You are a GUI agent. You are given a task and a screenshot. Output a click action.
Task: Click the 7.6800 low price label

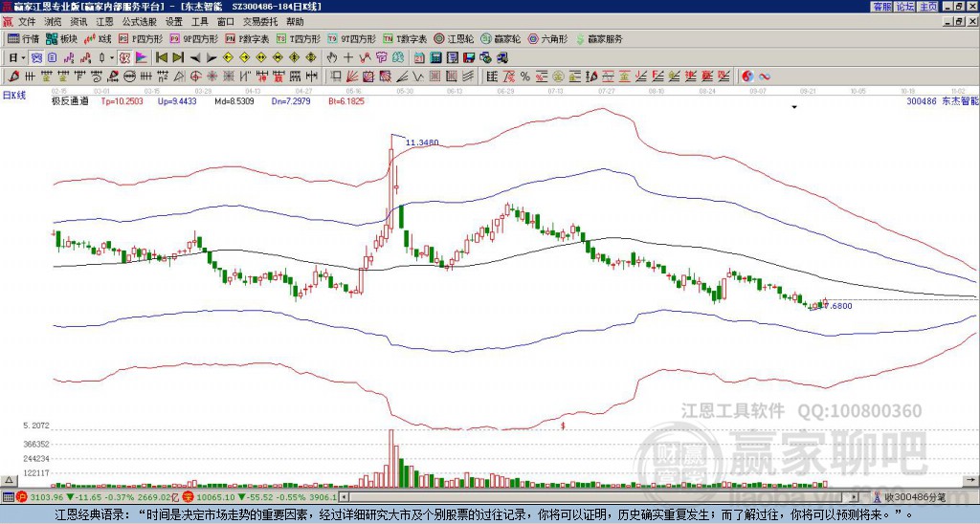coord(838,306)
